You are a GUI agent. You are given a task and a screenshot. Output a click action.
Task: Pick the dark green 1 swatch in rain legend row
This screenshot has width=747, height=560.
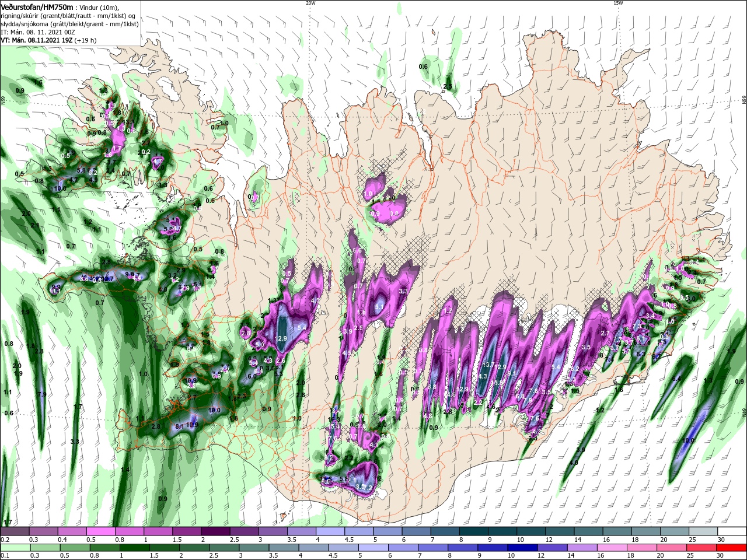pos(135,547)
